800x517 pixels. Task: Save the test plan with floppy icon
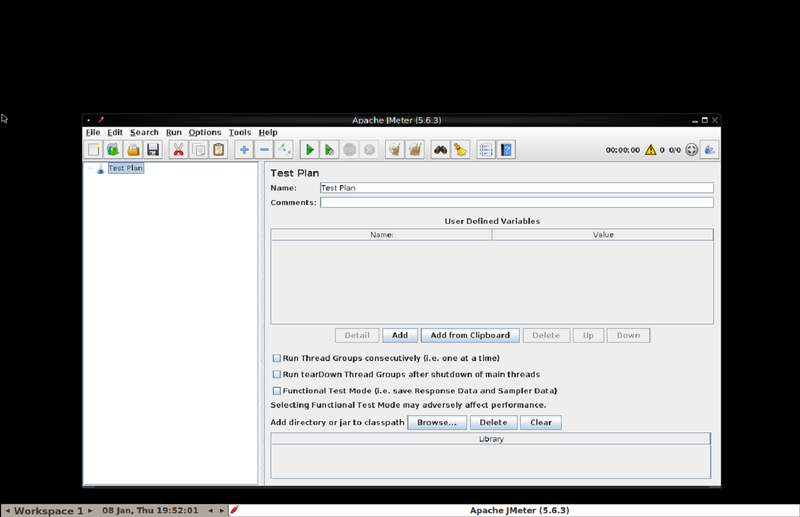[x=153, y=150]
